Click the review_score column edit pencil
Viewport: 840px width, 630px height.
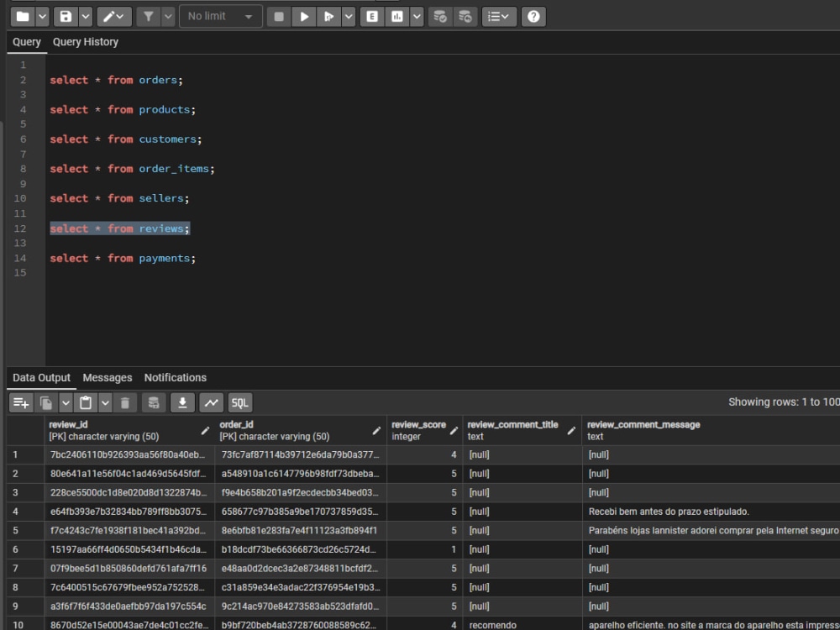coord(454,431)
